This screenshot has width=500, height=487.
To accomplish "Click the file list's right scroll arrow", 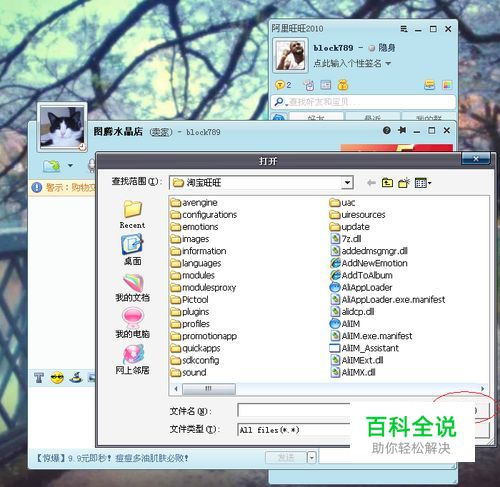I will pos(482,389).
